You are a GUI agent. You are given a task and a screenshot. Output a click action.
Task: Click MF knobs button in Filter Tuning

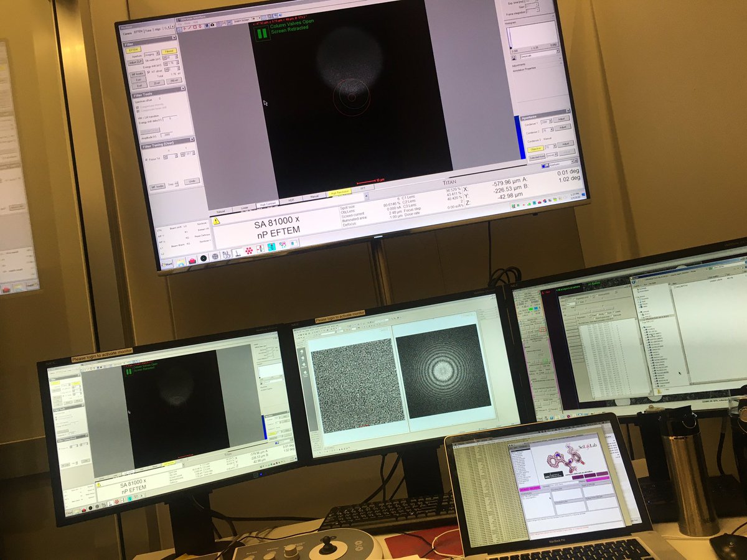coord(157,186)
